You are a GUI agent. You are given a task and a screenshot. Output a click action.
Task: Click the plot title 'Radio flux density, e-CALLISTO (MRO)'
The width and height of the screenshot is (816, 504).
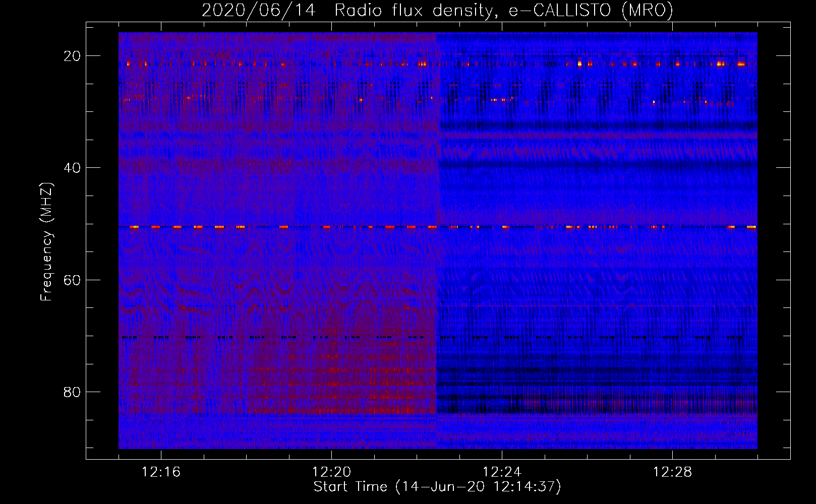tap(504, 10)
